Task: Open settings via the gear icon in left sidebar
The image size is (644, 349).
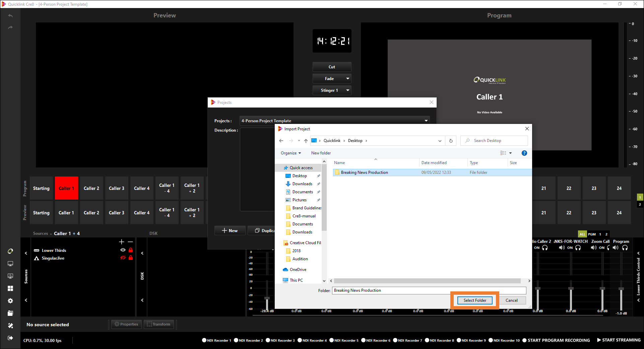Action: (10, 301)
